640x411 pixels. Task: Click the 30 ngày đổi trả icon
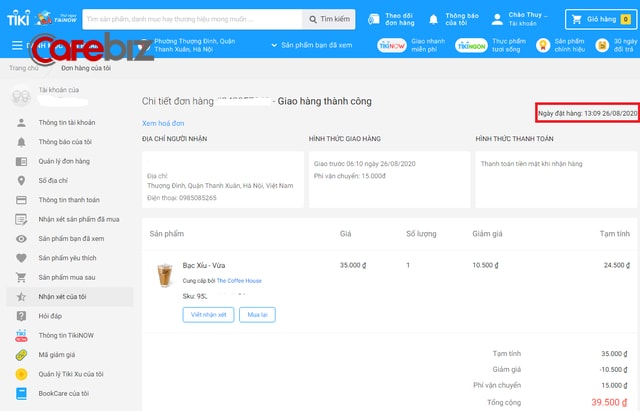pos(602,45)
